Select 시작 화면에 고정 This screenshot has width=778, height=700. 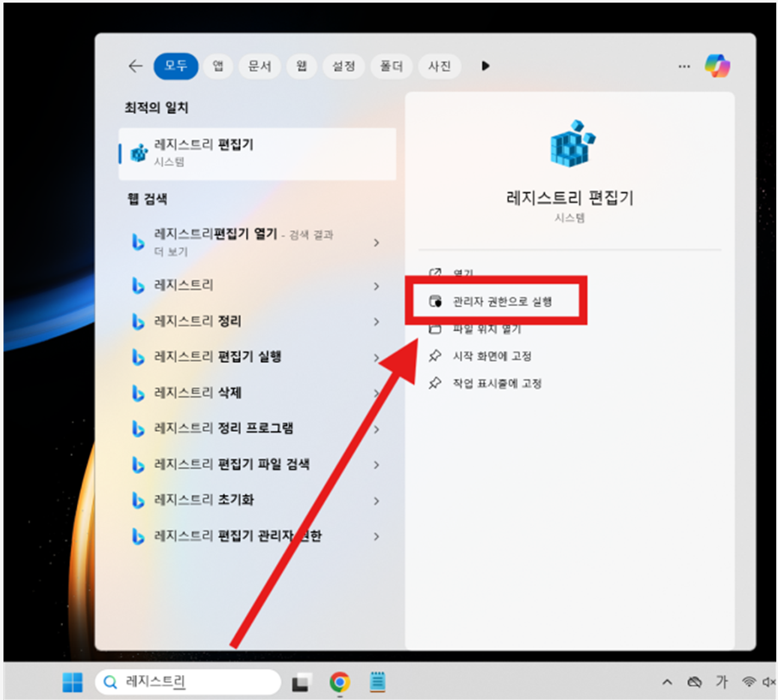point(488,356)
